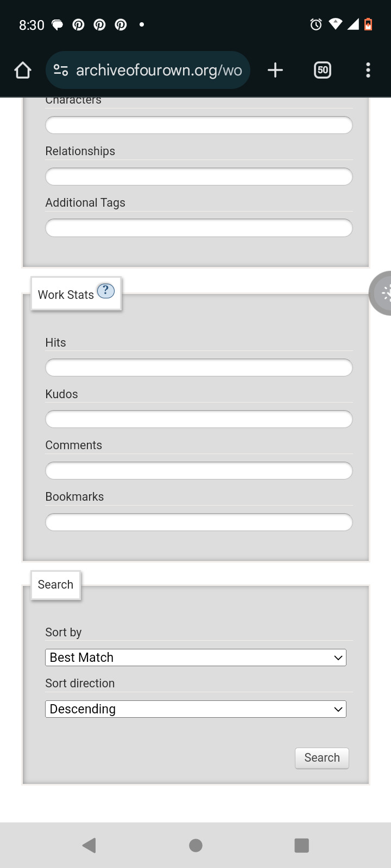Click the Search submit button

[322, 758]
